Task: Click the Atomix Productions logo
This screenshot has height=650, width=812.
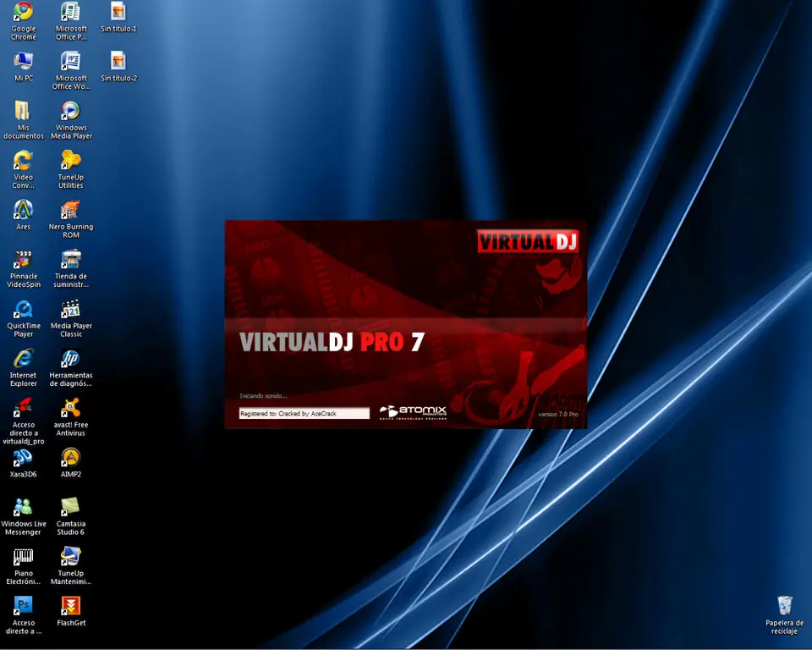Action: (414, 412)
